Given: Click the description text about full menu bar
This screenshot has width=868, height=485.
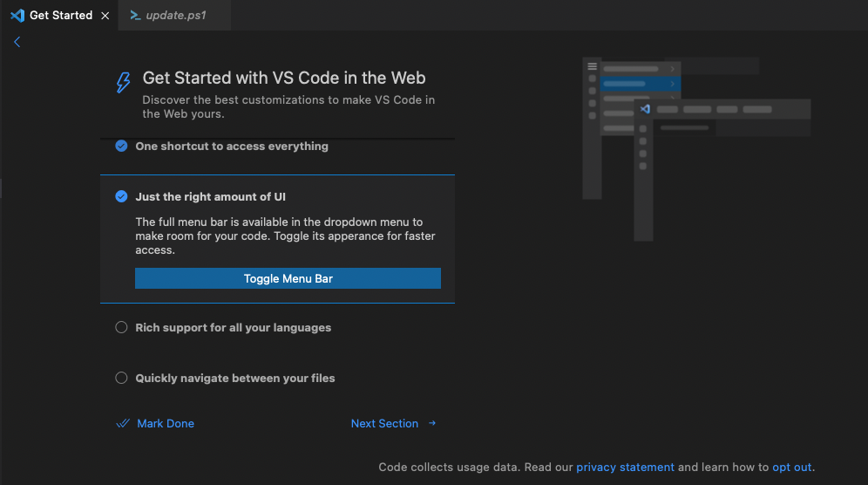Looking at the screenshot, I should pyautogui.click(x=286, y=236).
